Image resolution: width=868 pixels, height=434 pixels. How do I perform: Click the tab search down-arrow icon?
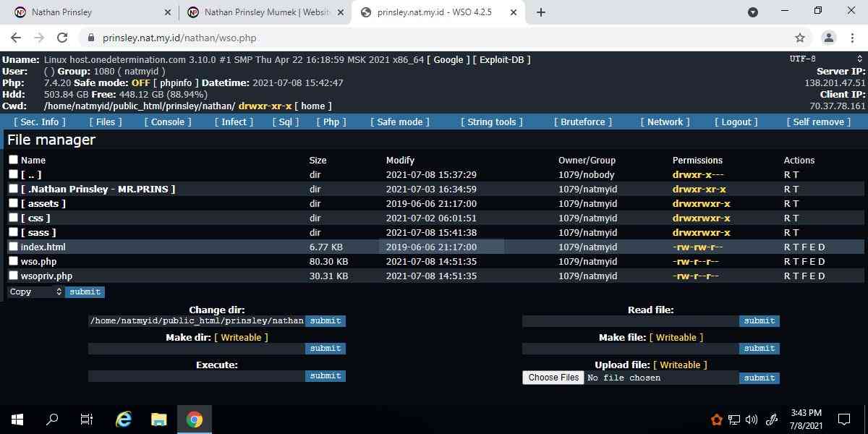(x=753, y=12)
